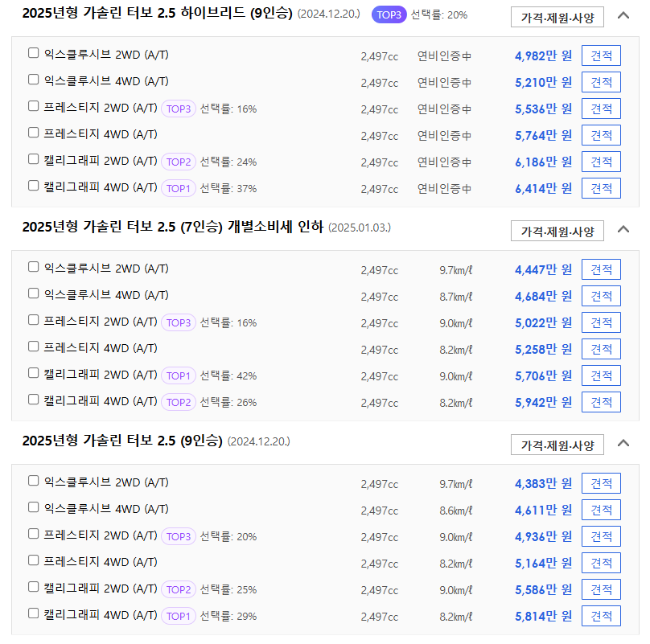Viewport: 650px width, 644px height.
Task: Select 캘리그래피 4WD checkbox priced 6,414만 원
Action: tap(33, 186)
